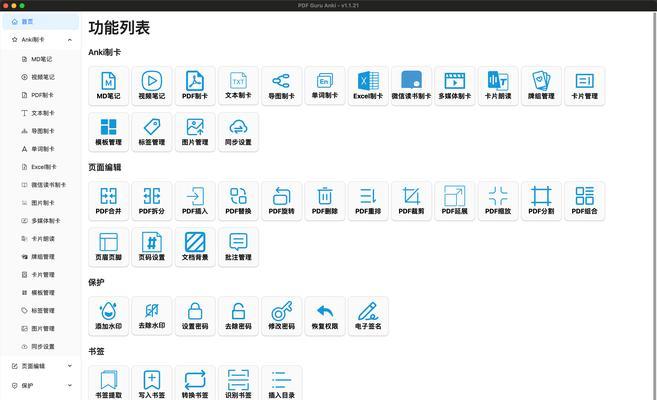Open the 图片管理 tile
Image resolution: width=657 pixels, height=400 pixels.
click(x=195, y=132)
